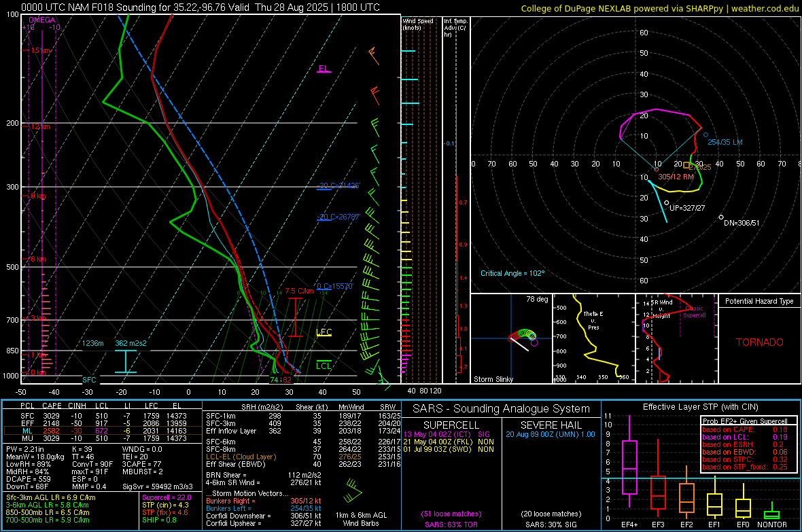Open the weather.cod.edu NEXLAB credit text
Image resolution: width=802 pixels, height=532 pixels.
click(x=659, y=8)
